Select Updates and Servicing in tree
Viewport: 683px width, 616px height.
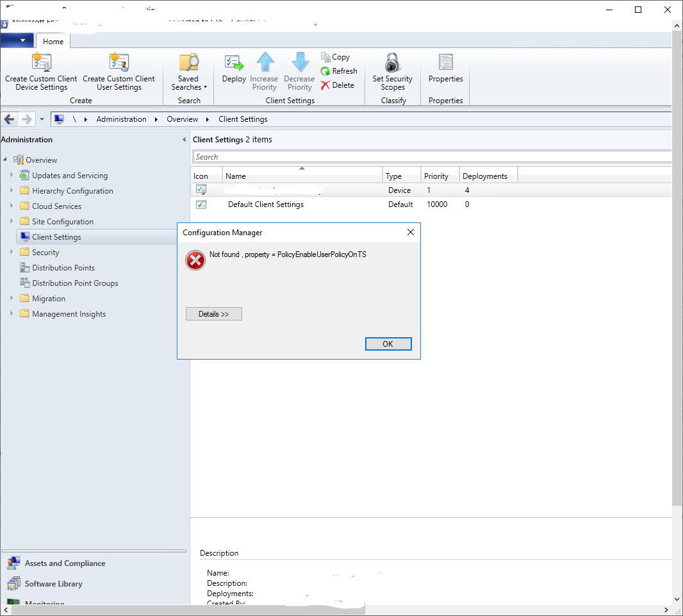64,176
